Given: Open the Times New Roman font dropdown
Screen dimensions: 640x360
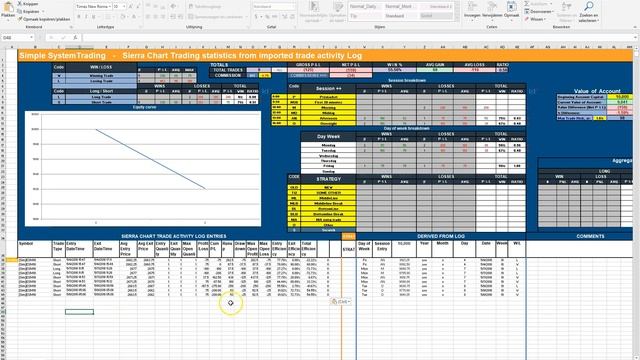Looking at the screenshot, I should tap(110, 7).
